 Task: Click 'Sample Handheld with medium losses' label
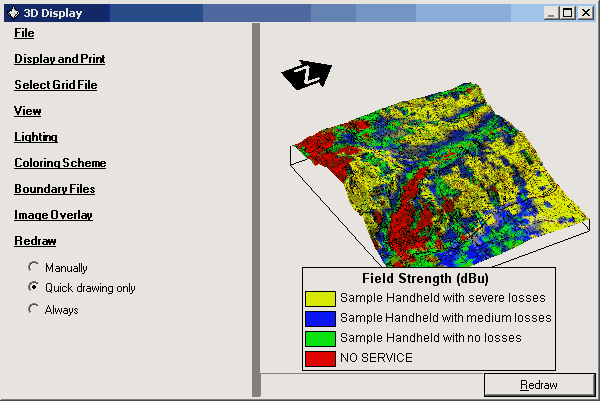click(x=446, y=318)
